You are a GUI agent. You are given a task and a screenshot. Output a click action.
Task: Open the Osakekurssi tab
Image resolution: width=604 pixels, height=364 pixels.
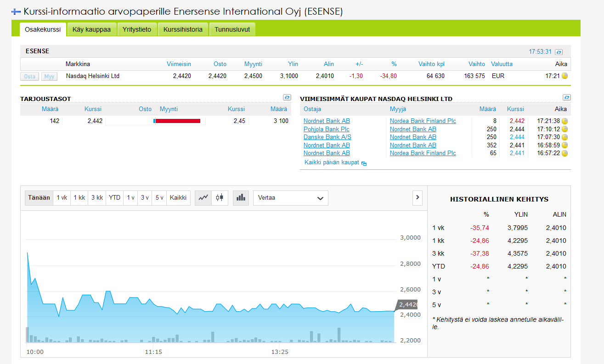[43, 29]
